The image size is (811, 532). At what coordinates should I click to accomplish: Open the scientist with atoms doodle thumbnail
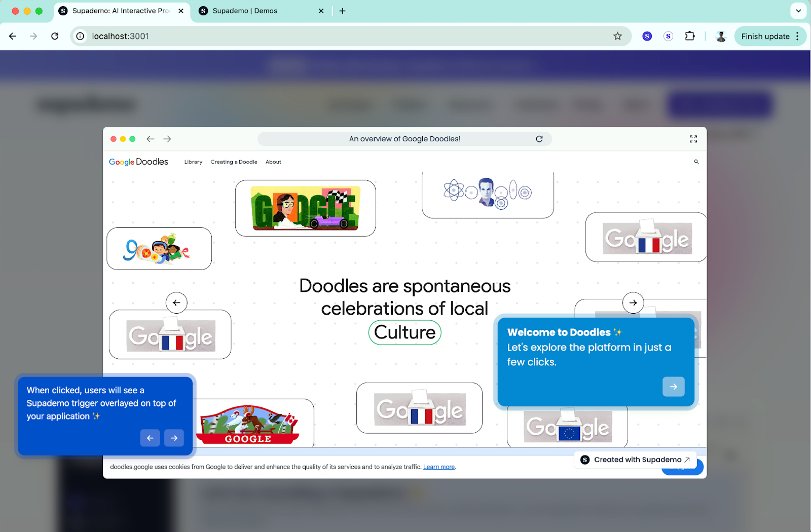point(488,195)
